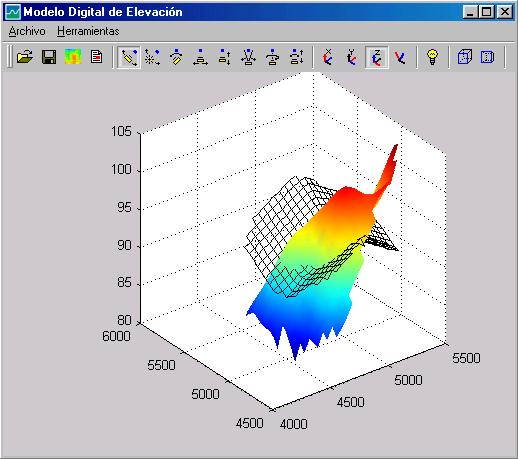The image size is (518, 459).
Task: Select the no principal axis icon
Action: [x=400, y=57]
